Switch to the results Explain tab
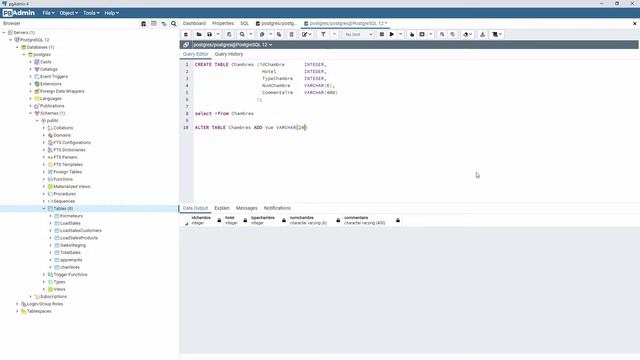The height and width of the screenshot is (360, 640). pyautogui.click(x=222, y=208)
